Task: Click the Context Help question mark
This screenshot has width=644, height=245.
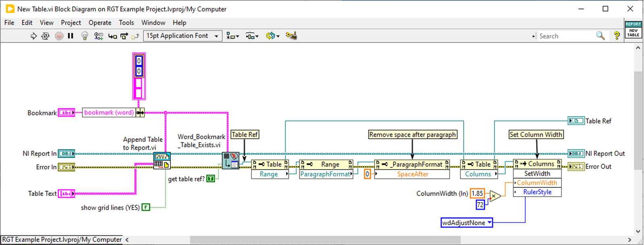Action: tap(617, 36)
